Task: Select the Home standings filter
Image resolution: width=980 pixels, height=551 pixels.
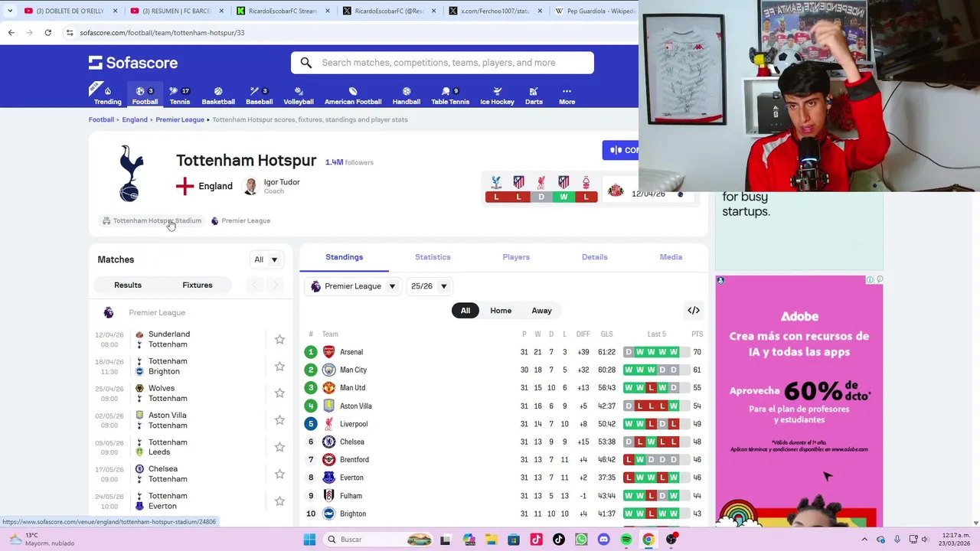Action: coord(501,311)
